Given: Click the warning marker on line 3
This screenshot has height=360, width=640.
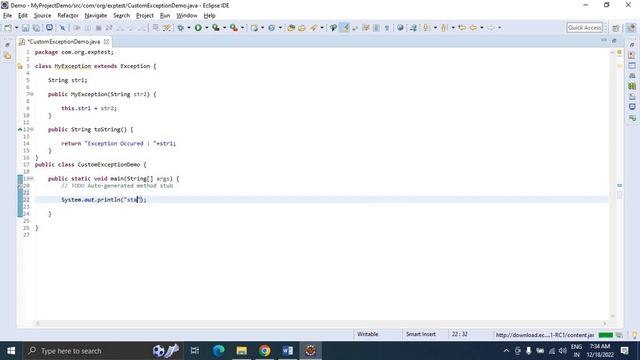Looking at the screenshot, I should 20,66.
